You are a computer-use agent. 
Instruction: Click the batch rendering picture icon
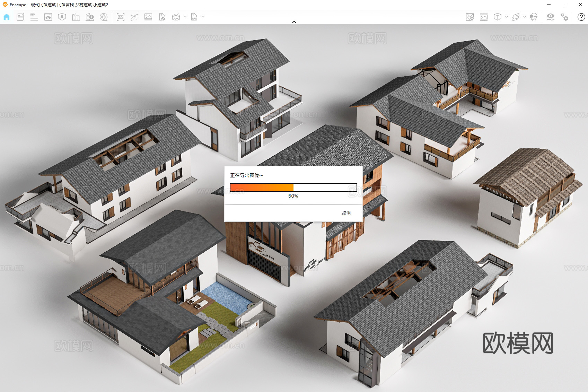(148, 17)
